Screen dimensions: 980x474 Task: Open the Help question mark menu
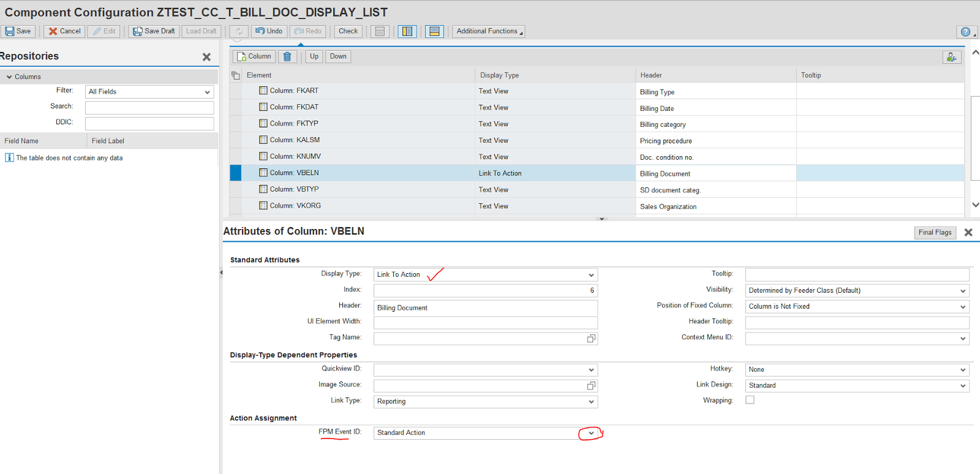pyautogui.click(x=966, y=32)
